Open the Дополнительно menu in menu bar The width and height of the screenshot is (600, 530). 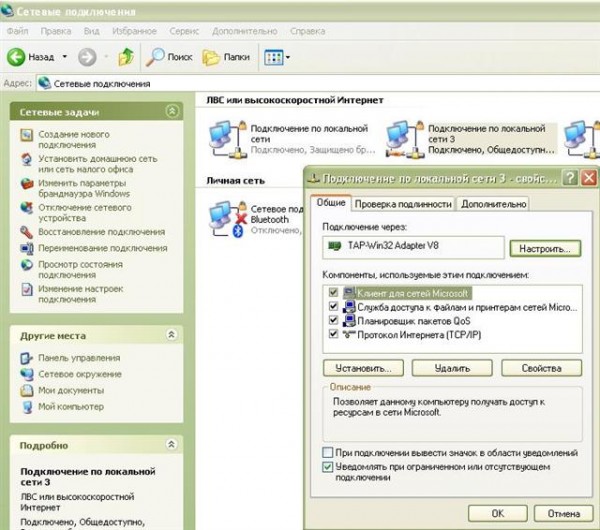(245, 31)
